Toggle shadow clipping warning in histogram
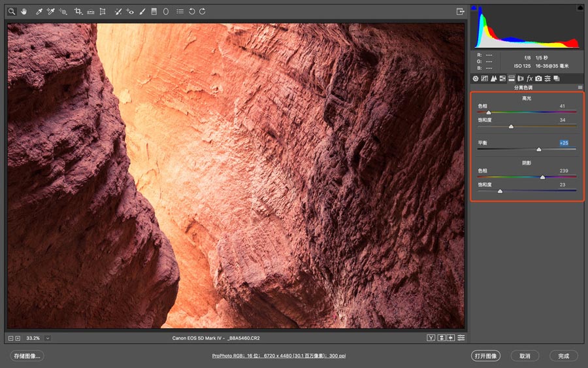 click(x=475, y=8)
